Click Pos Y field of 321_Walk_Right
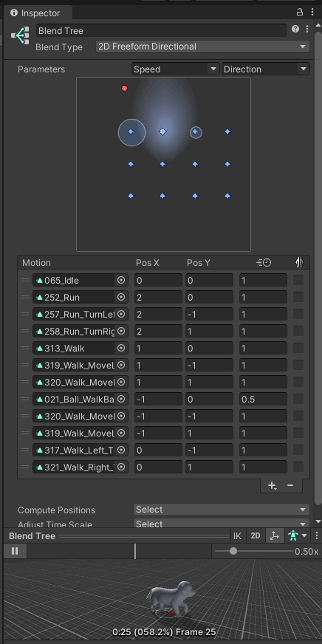The image size is (322, 644). pos(209,467)
